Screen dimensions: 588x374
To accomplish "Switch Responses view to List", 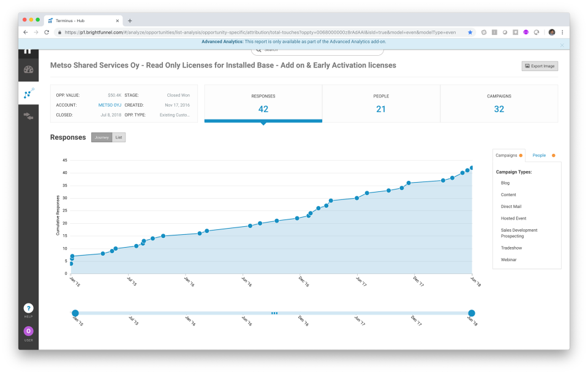I will click(x=118, y=137).
